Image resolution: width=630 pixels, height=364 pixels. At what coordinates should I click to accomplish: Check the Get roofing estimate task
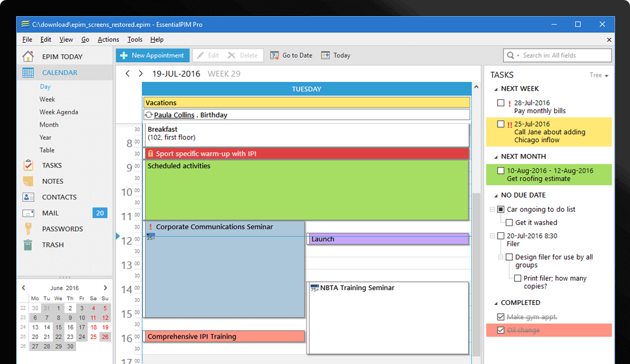(501, 171)
